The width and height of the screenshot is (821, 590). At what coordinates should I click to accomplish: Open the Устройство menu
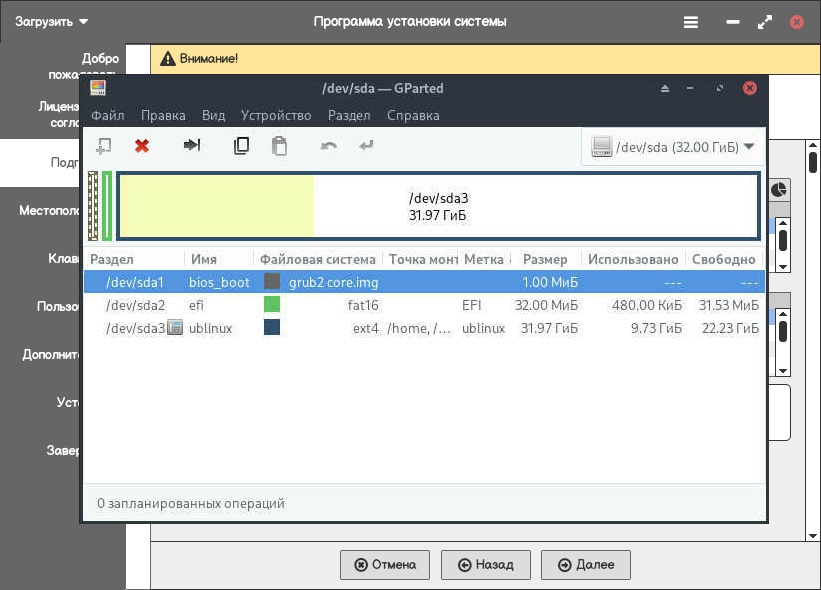point(276,115)
